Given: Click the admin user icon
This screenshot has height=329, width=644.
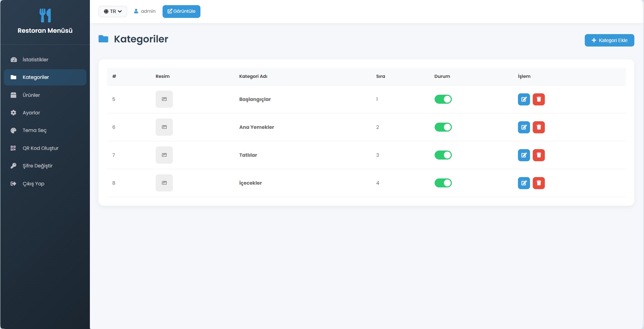Looking at the screenshot, I should [x=136, y=11].
